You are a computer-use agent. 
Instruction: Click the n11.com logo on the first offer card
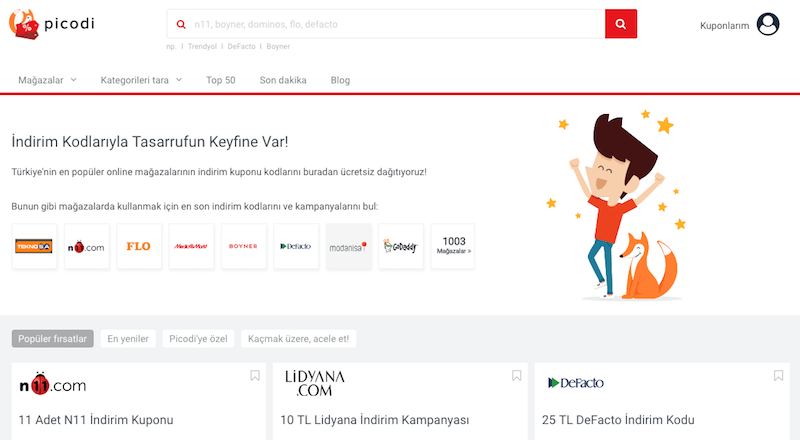pos(53,384)
